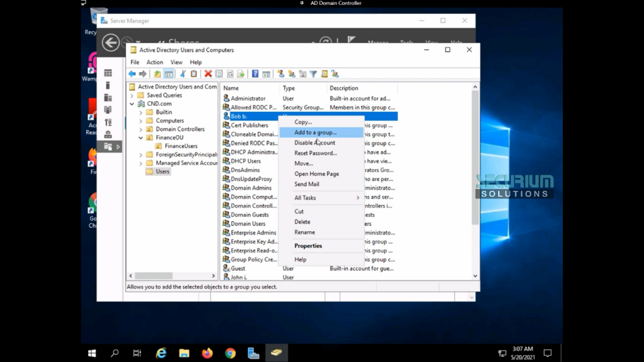Choose Rename in the context menu

pos(321,232)
